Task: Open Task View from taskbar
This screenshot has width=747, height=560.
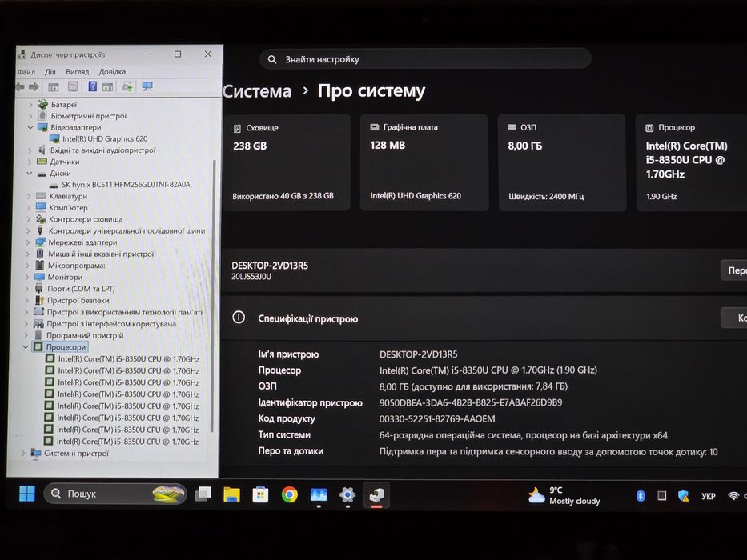Action: click(x=203, y=494)
